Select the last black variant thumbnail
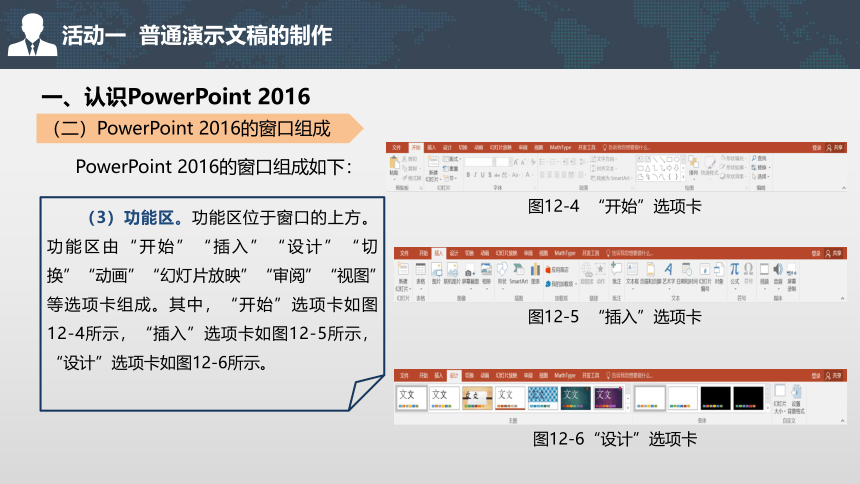This screenshot has height=484, width=860. click(749, 398)
